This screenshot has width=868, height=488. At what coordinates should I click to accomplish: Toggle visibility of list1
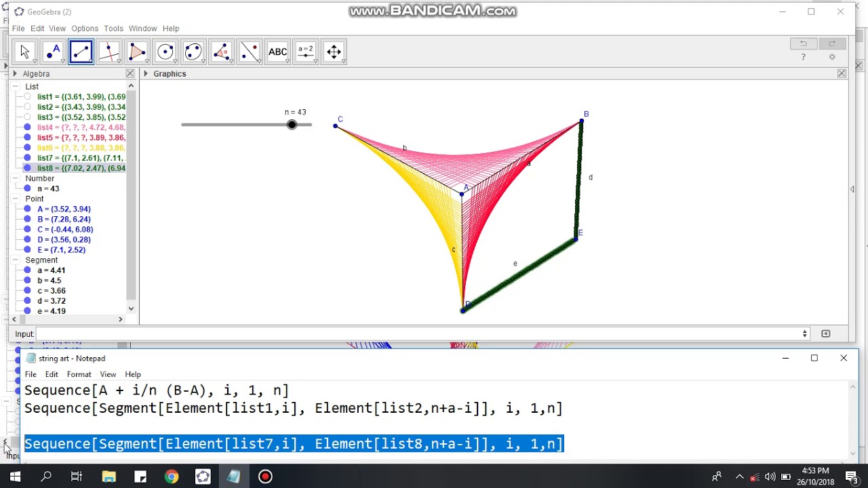coord(27,97)
